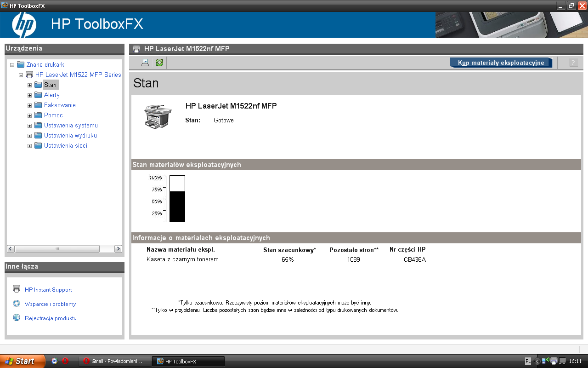
Task: Select HP LaserJet M1522 MFP Series in the tree
Action: tap(78, 75)
